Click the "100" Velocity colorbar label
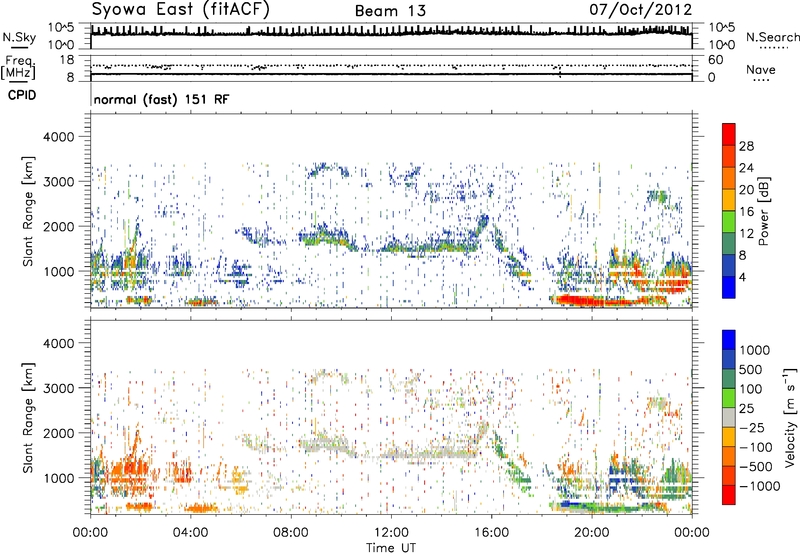800x554 pixels. pos(752,389)
